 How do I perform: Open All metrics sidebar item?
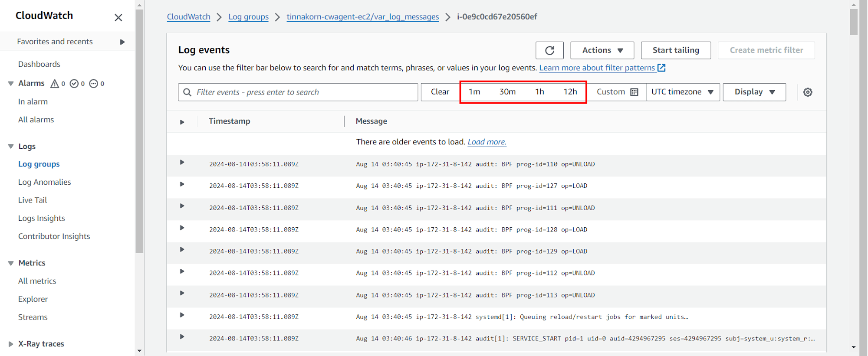[37, 281]
